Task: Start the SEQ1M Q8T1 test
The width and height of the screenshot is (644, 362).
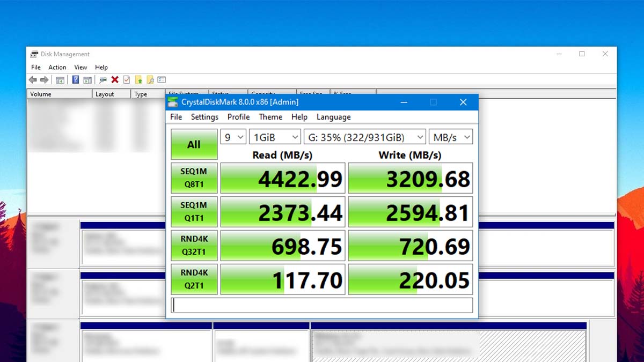Action: tap(194, 178)
